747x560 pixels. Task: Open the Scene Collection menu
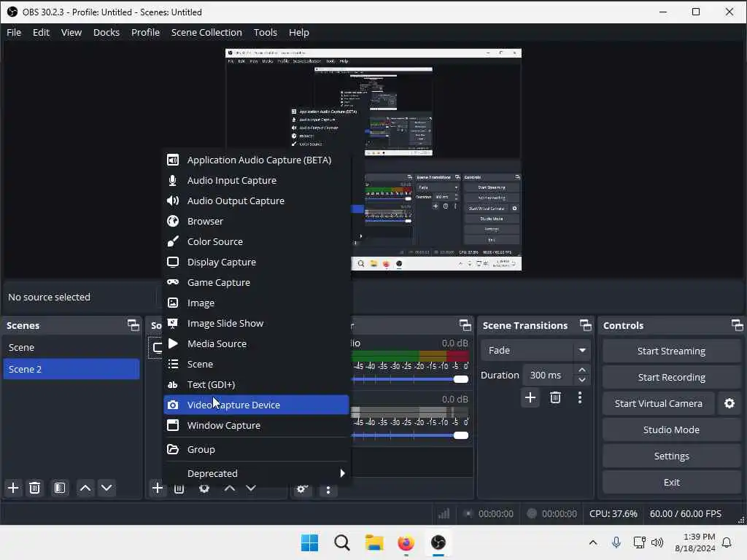(x=206, y=32)
